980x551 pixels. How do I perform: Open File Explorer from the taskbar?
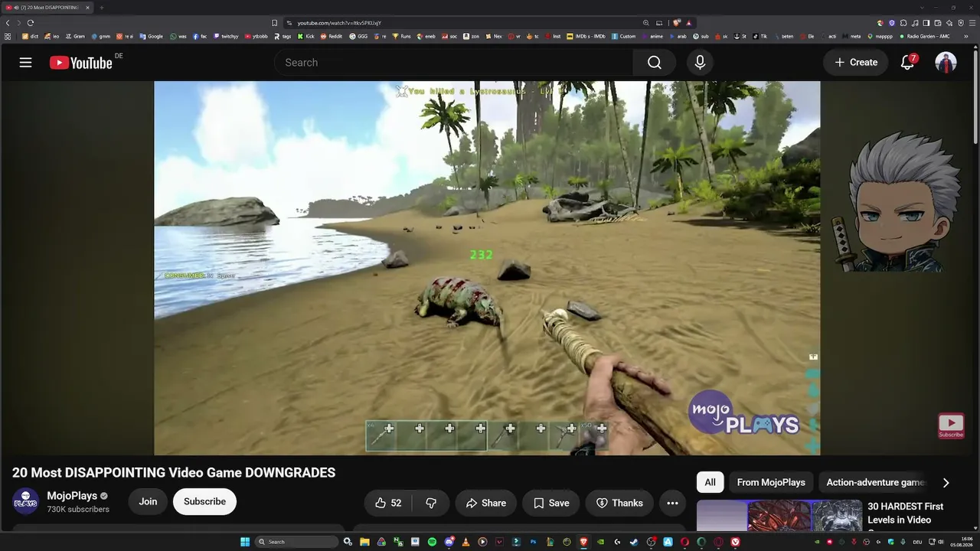pos(364,542)
